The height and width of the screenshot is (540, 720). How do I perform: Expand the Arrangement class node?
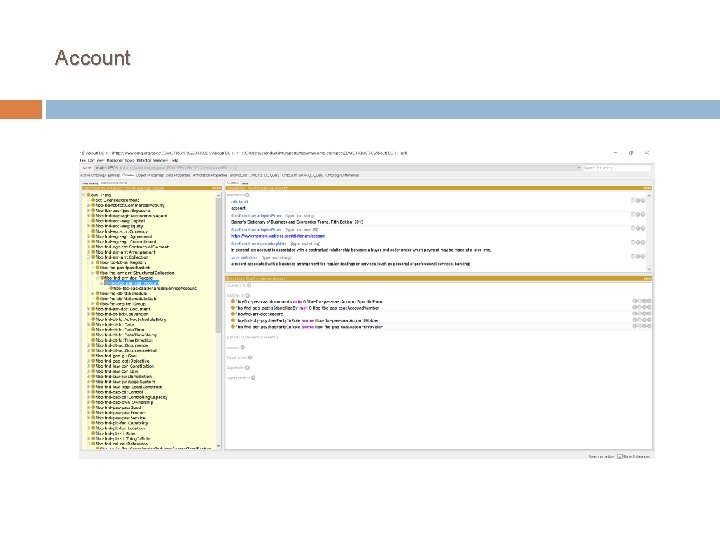(89, 252)
